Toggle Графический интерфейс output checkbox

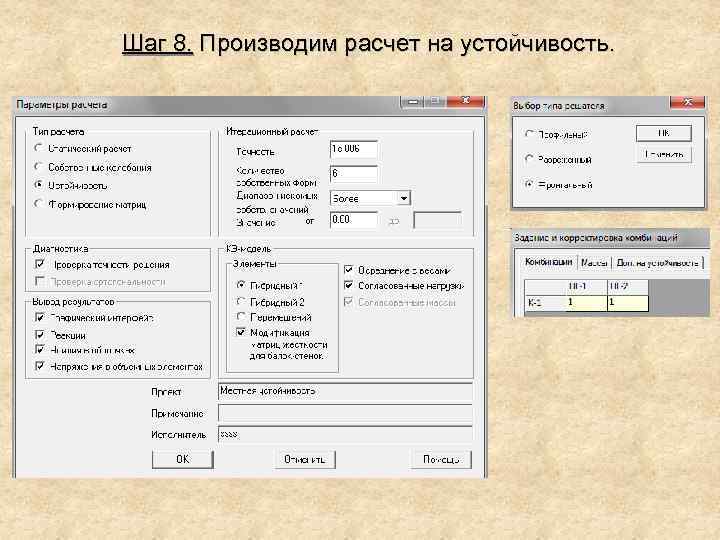click(x=40, y=317)
